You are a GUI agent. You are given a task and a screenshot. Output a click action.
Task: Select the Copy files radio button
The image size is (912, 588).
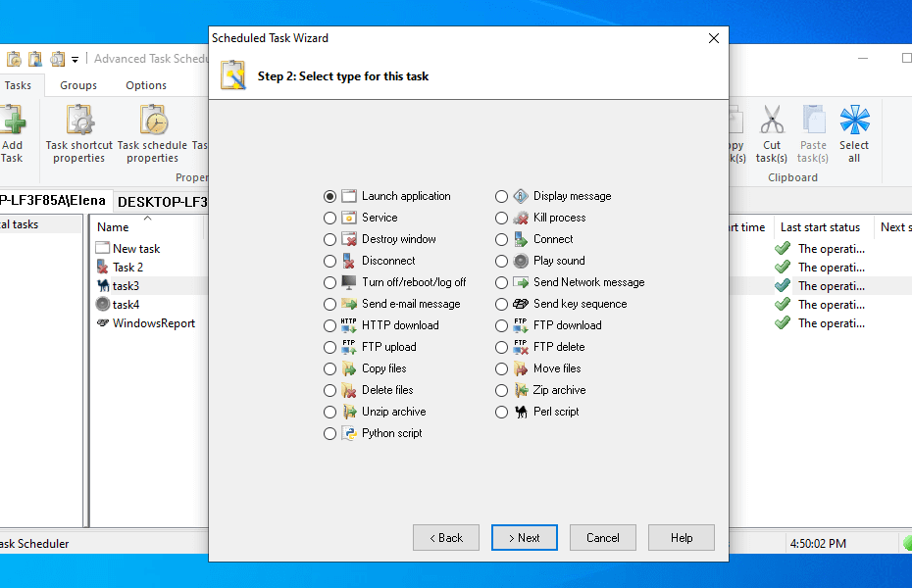click(329, 368)
